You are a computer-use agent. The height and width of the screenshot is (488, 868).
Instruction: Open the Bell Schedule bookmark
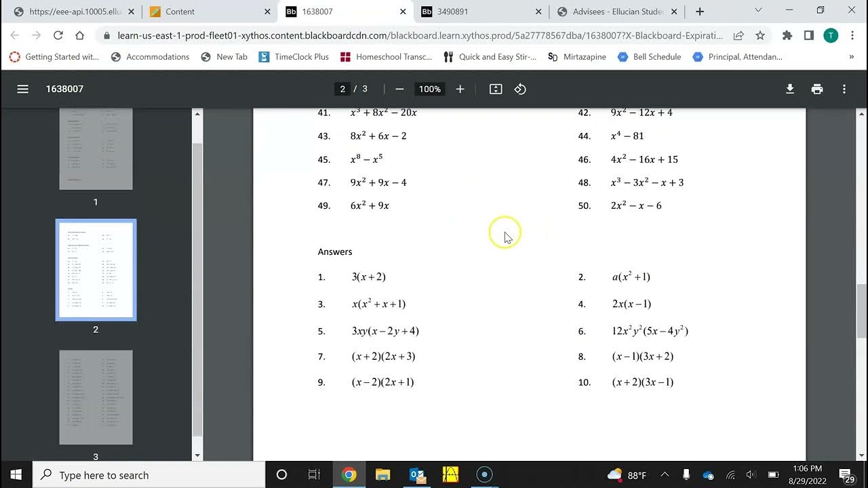pos(650,57)
